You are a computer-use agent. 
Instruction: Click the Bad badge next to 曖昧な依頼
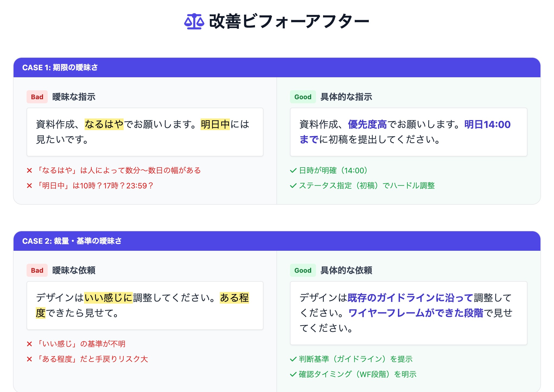tap(37, 270)
